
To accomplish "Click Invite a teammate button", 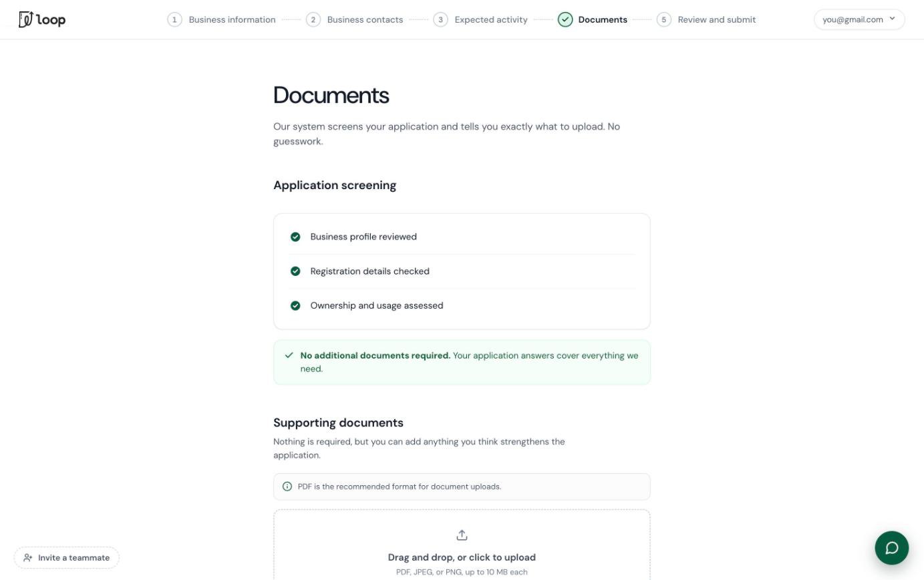I will pos(67,557).
